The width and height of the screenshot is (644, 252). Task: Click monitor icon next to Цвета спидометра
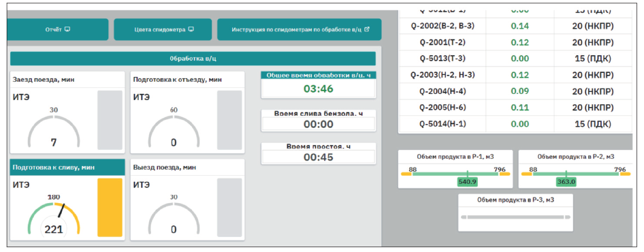[x=191, y=29]
